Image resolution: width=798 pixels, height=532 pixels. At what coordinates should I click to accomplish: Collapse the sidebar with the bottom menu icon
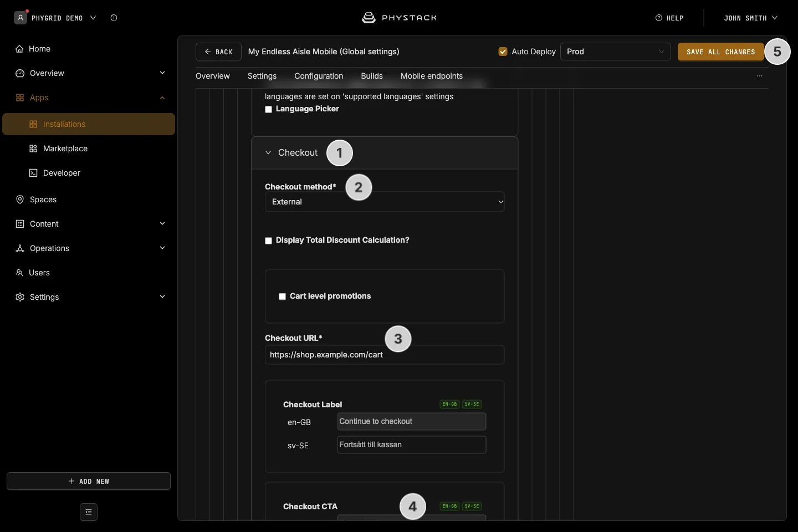89,512
